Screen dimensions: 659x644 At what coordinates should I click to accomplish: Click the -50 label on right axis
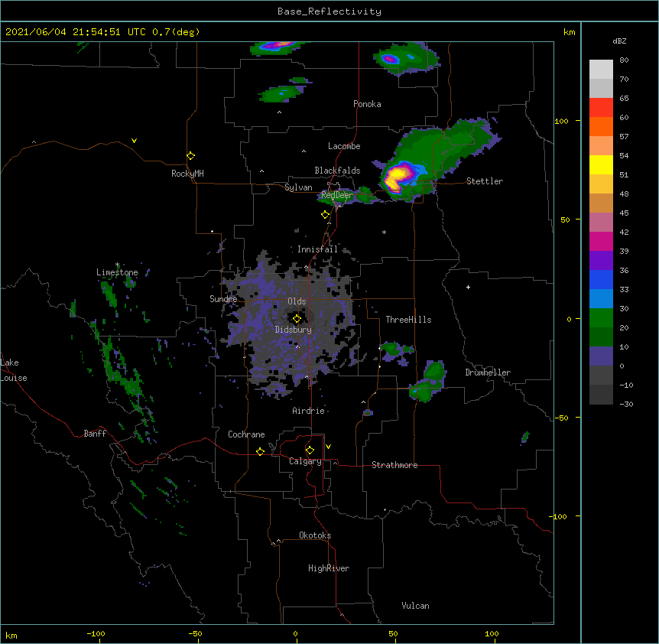point(561,418)
